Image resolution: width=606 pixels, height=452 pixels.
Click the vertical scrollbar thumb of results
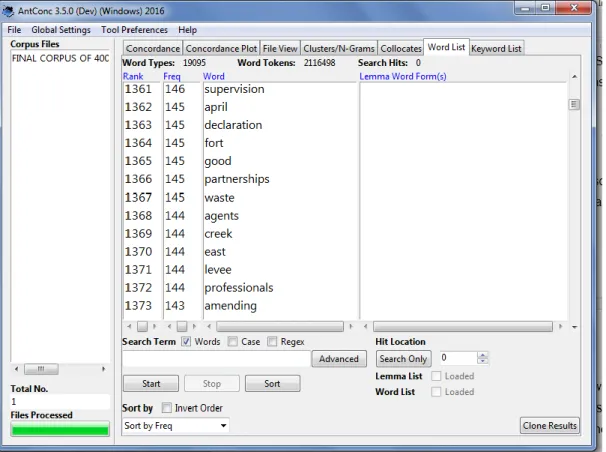click(x=574, y=105)
